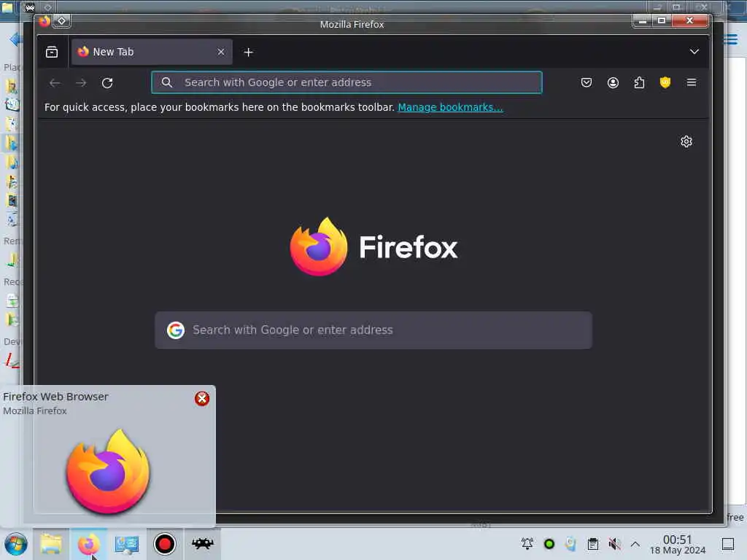Open the yellow shield extension icon

pyautogui.click(x=665, y=83)
